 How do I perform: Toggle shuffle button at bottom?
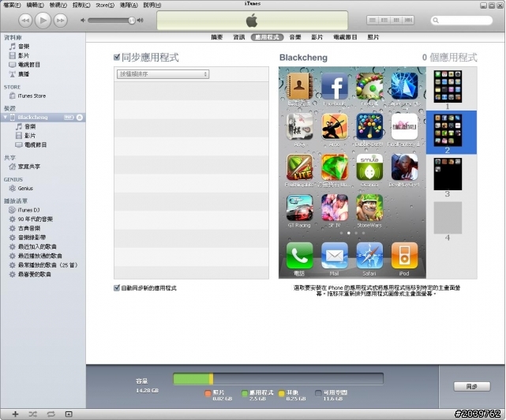tap(32, 414)
